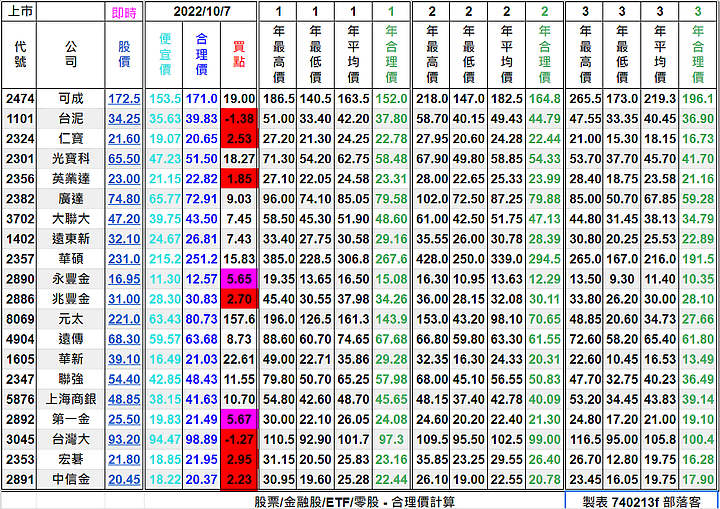Click fair price 251.2 for 華碩
Screen dimensions: 720x509
click(x=202, y=259)
